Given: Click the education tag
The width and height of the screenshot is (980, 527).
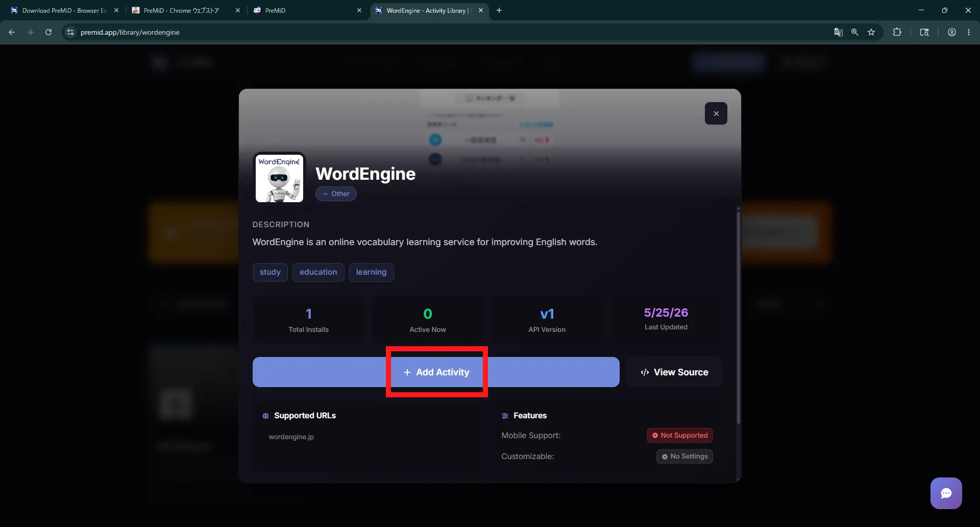Looking at the screenshot, I should click(318, 272).
